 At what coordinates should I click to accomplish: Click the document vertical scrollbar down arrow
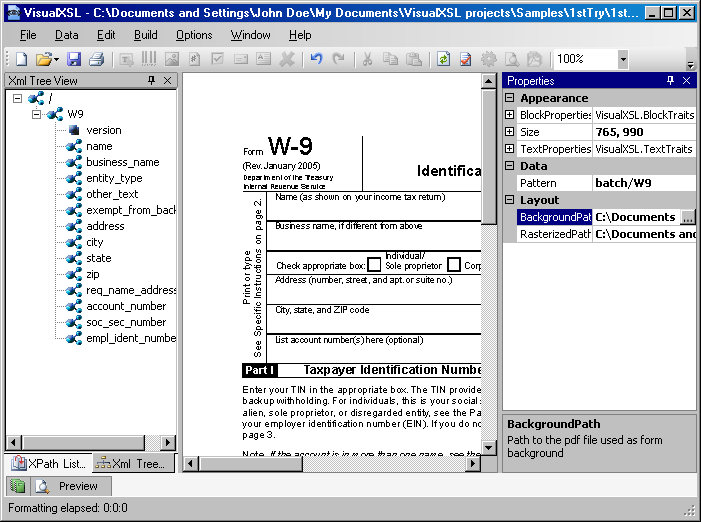488,447
